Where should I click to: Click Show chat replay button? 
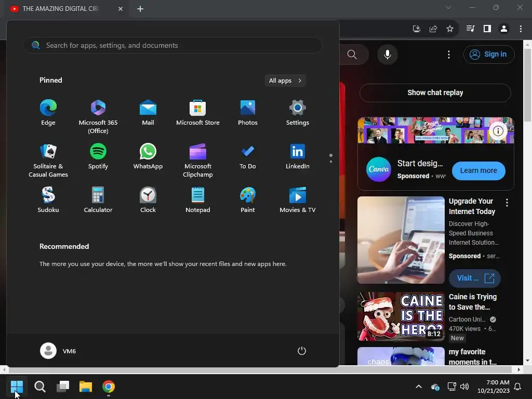click(435, 92)
